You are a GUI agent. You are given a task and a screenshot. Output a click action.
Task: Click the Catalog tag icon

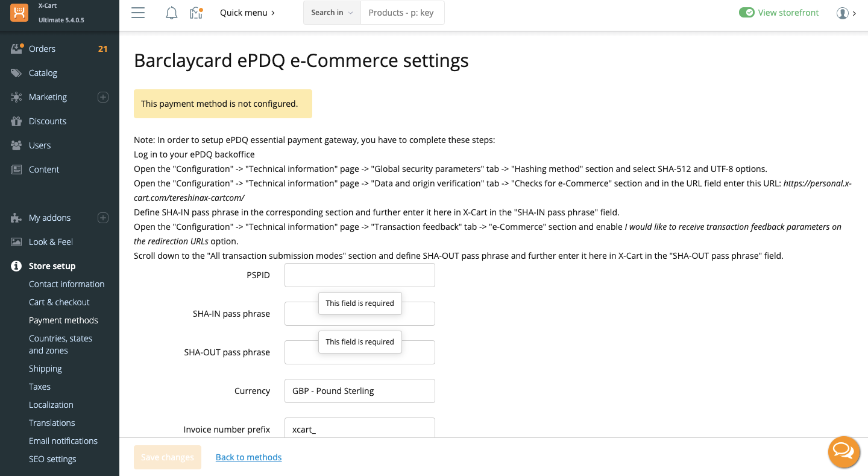[x=16, y=73]
